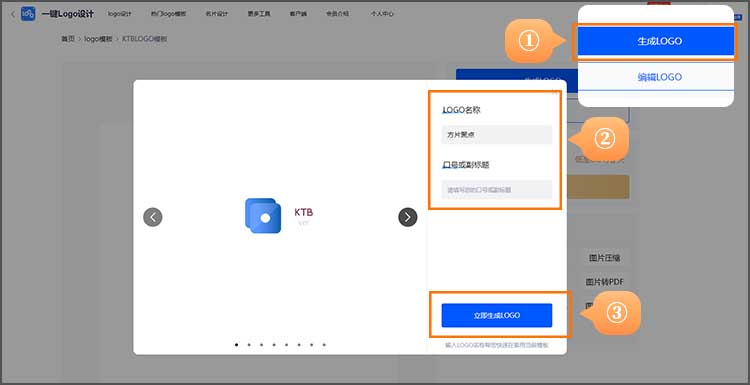Open the 更多工具 nav item

click(x=259, y=14)
